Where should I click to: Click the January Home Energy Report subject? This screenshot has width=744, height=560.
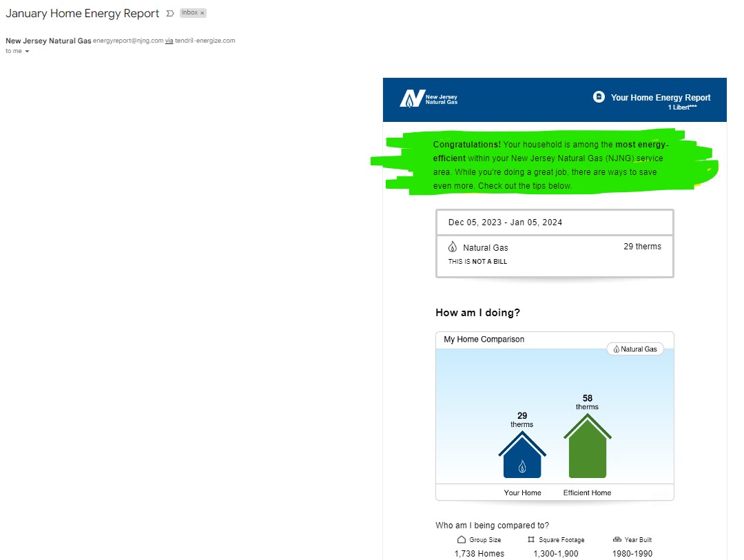(82, 13)
